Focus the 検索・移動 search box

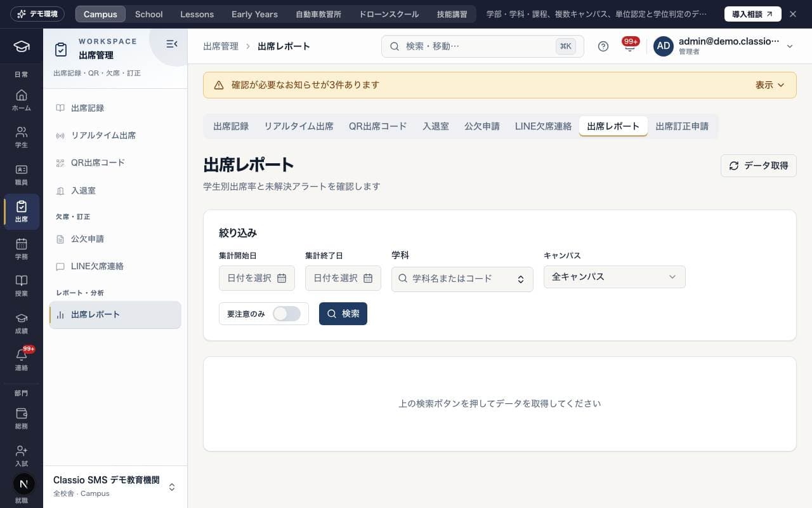[483, 46]
